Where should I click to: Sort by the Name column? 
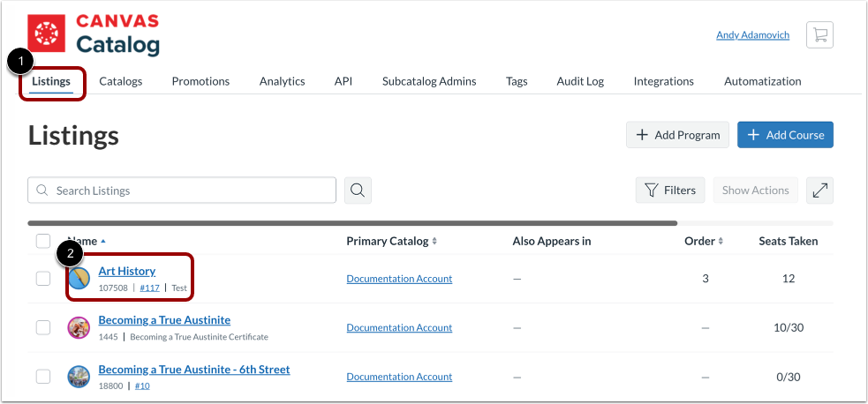tap(86, 241)
